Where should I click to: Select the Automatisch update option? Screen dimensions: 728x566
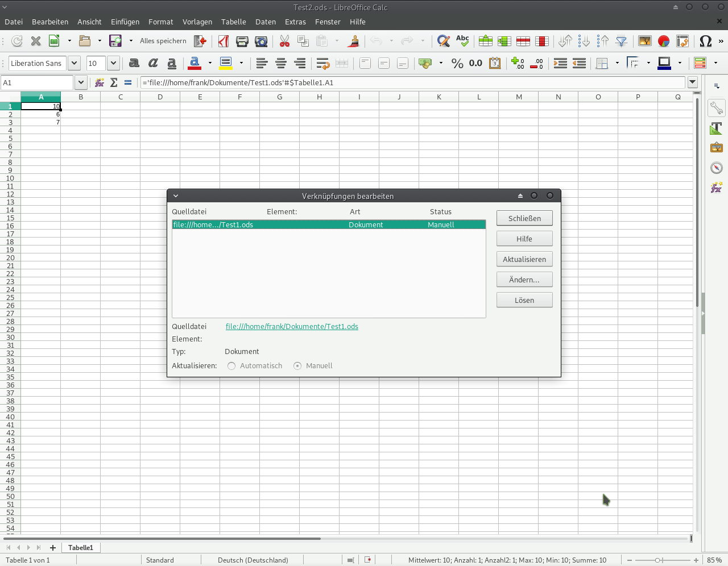point(231,366)
